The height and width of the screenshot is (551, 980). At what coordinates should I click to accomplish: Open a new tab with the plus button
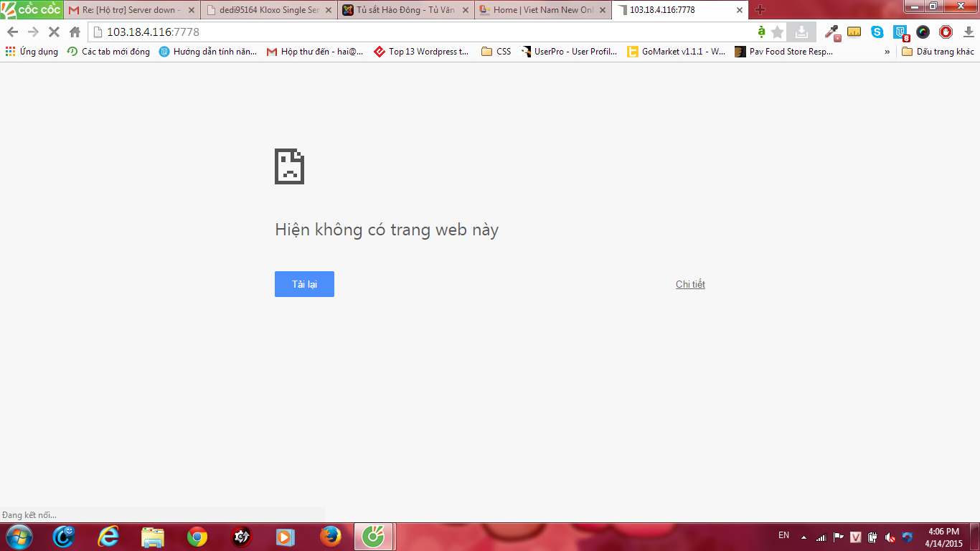click(760, 10)
